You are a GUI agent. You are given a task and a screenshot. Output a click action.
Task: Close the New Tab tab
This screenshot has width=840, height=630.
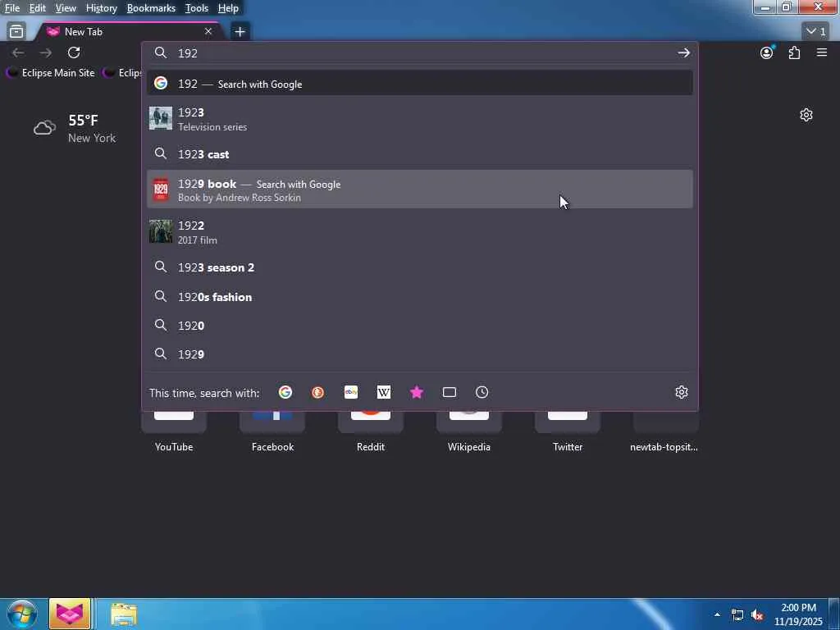pos(208,32)
